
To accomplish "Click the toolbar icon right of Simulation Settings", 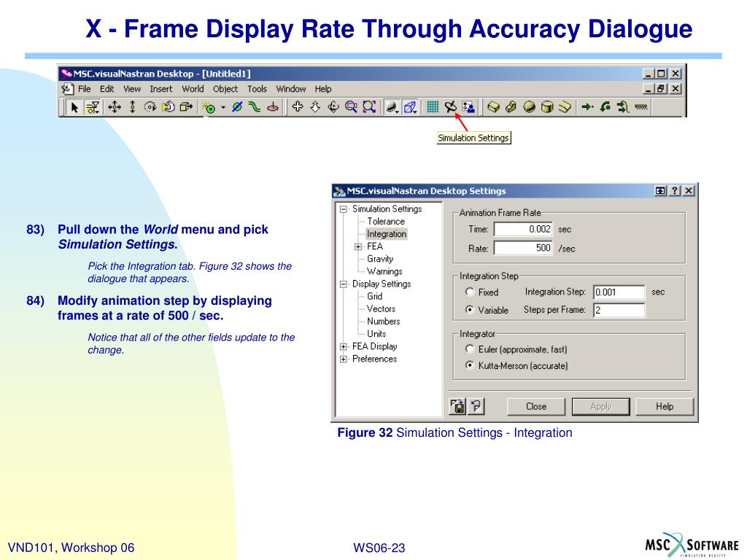I will pyautogui.click(x=469, y=107).
